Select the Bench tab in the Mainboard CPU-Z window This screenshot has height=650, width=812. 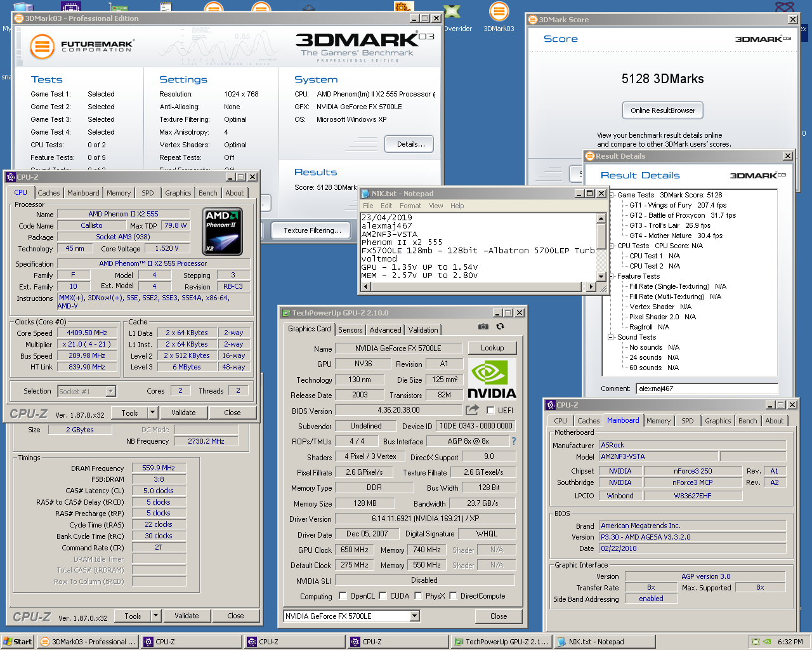pyautogui.click(x=748, y=421)
